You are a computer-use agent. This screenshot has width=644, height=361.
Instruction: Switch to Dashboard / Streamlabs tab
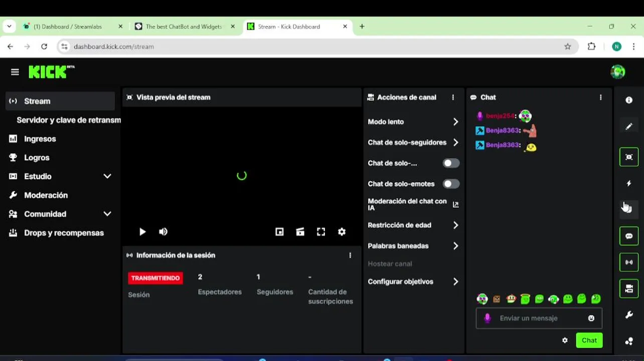pyautogui.click(x=73, y=27)
